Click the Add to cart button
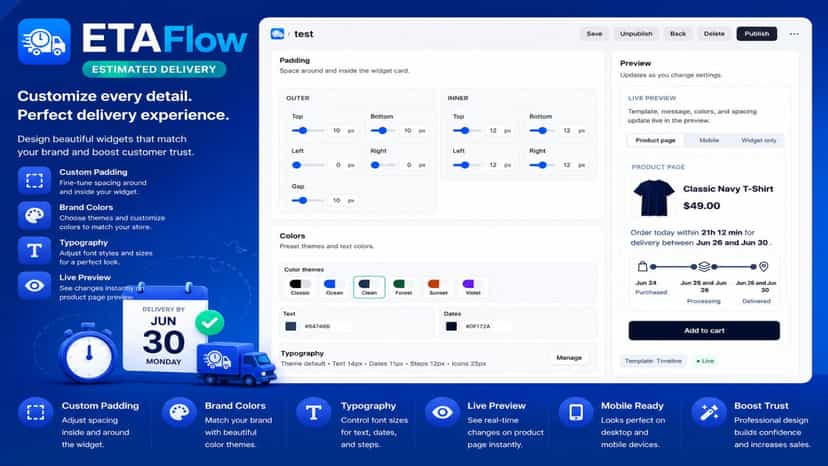828x466 pixels. 704,331
